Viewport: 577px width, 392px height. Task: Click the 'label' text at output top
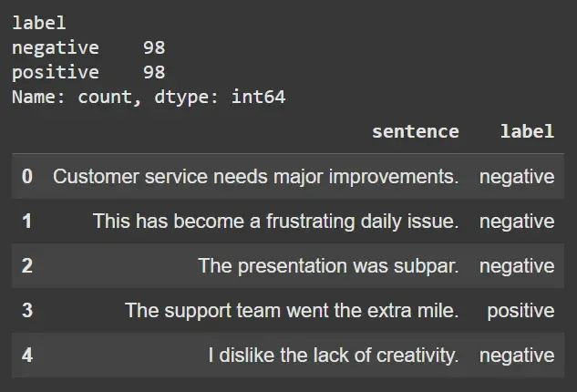pyautogui.click(x=38, y=23)
